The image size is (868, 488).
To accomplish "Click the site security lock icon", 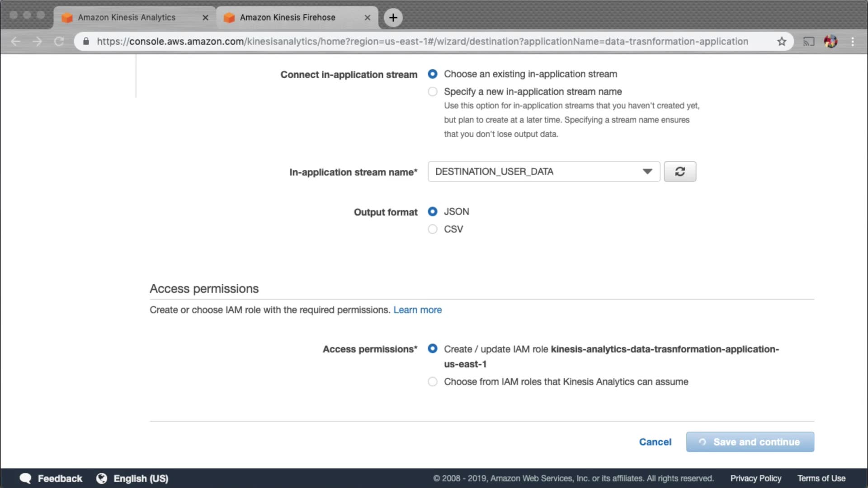I will pos(86,42).
